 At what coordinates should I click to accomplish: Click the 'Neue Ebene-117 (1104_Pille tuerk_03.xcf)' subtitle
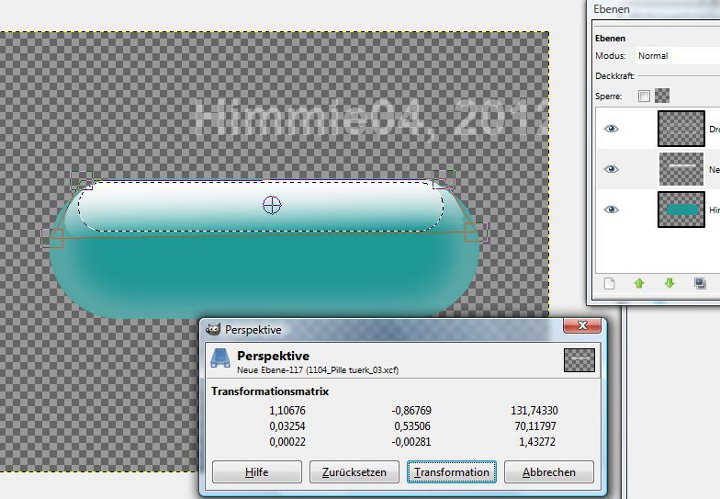pos(318,370)
